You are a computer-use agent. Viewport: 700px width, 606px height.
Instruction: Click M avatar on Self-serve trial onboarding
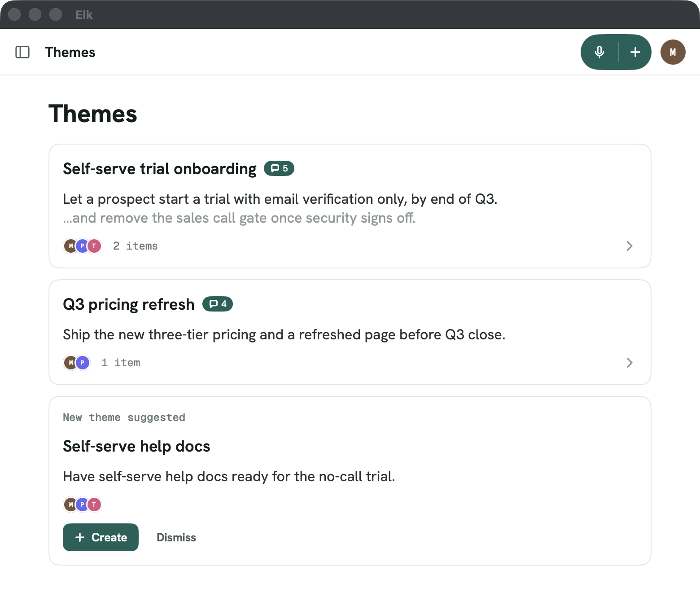[70, 246]
